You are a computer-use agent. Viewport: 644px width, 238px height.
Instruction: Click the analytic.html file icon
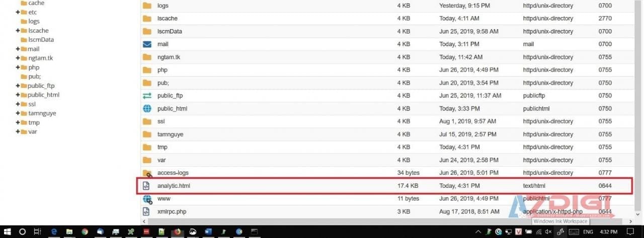pos(146,186)
